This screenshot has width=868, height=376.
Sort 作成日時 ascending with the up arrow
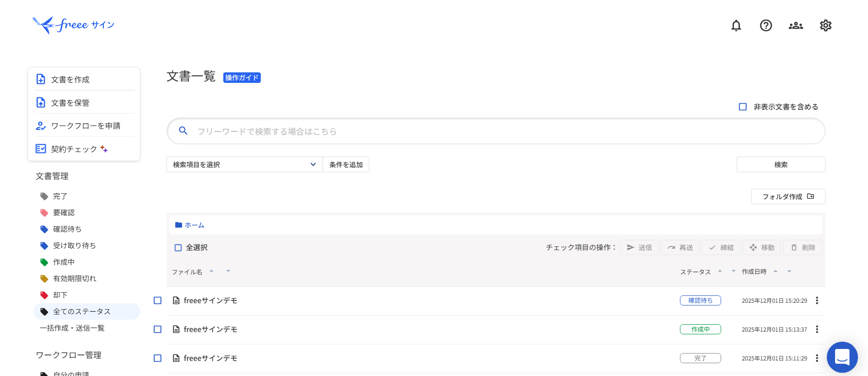point(776,271)
